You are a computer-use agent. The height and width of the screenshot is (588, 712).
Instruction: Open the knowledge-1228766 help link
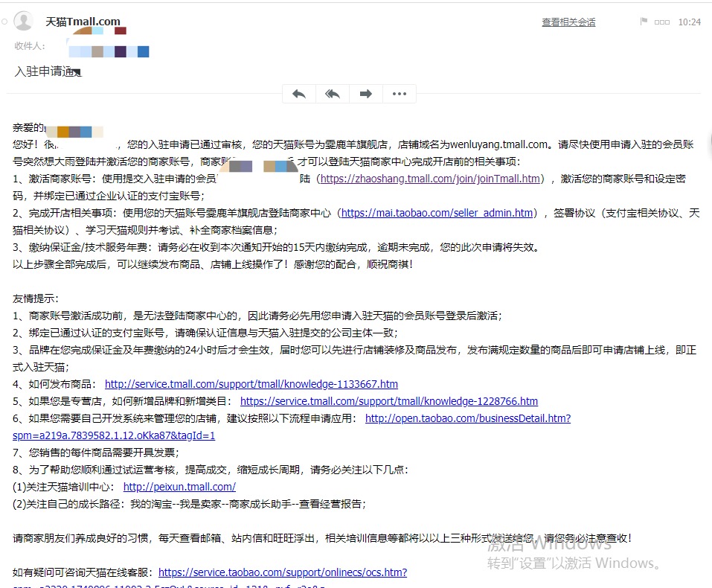[389, 401]
